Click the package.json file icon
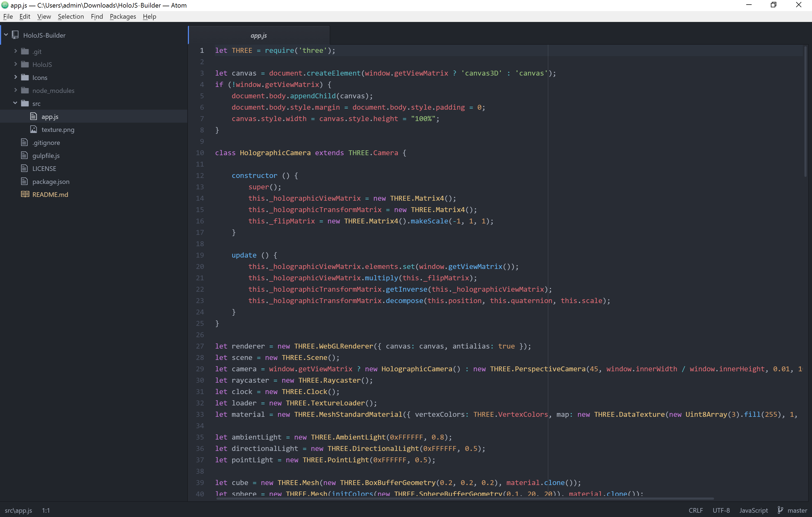The width and height of the screenshot is (812, 517). pos(24,181)
